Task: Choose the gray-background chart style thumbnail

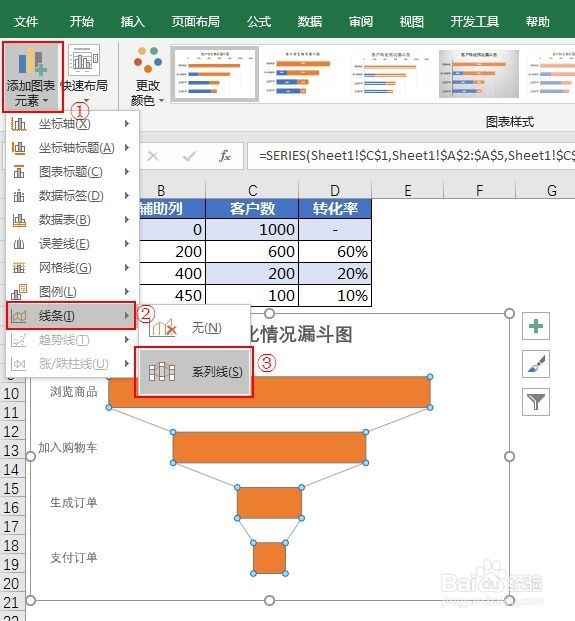Action: (x=479, y=74)
